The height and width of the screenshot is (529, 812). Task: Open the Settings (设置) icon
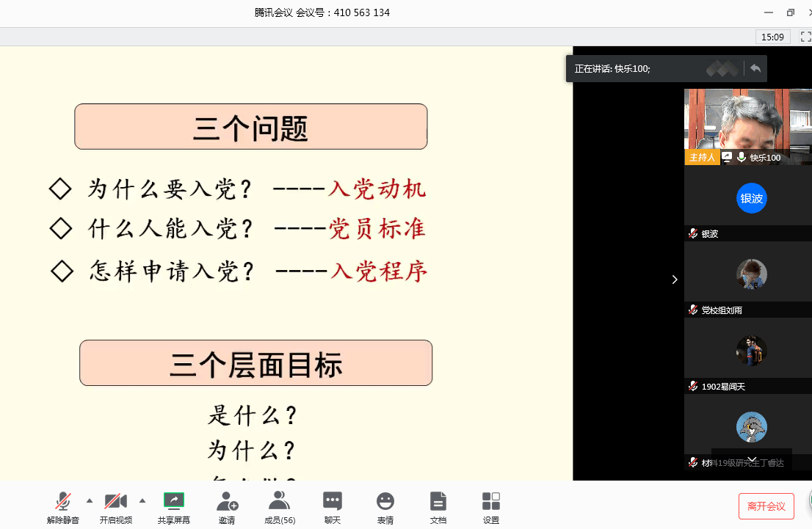pyautogui.click(x=491, y=506)
